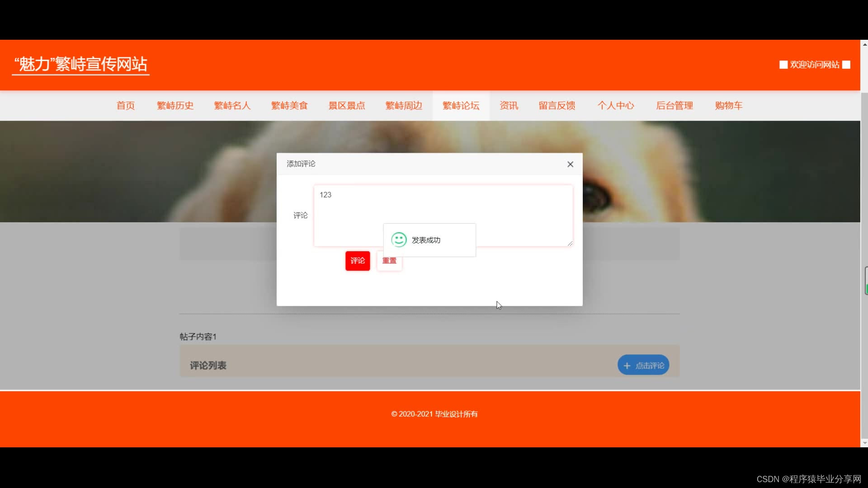
Task: Open 景区景点 page
Action: tap(347, 105)
